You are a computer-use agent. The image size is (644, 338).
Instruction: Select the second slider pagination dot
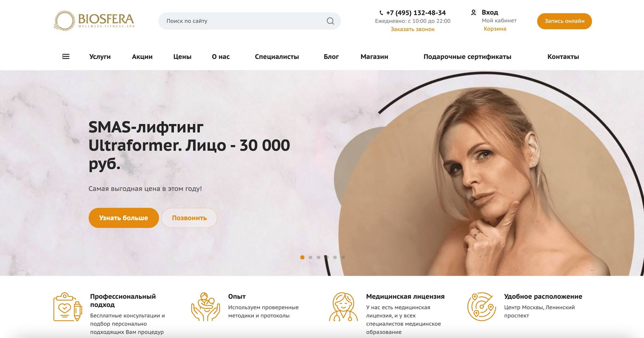pos(310,257)
